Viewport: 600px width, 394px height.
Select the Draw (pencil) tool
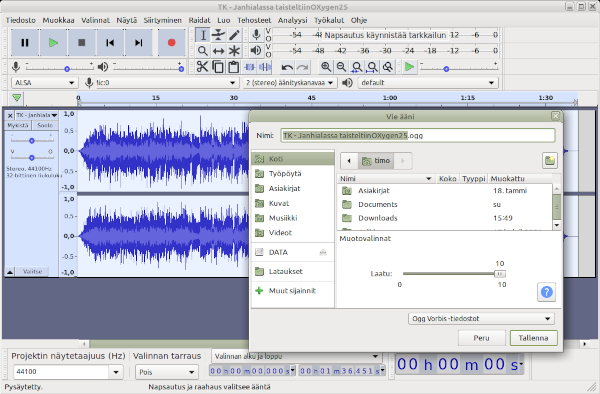tap(234, 35)
